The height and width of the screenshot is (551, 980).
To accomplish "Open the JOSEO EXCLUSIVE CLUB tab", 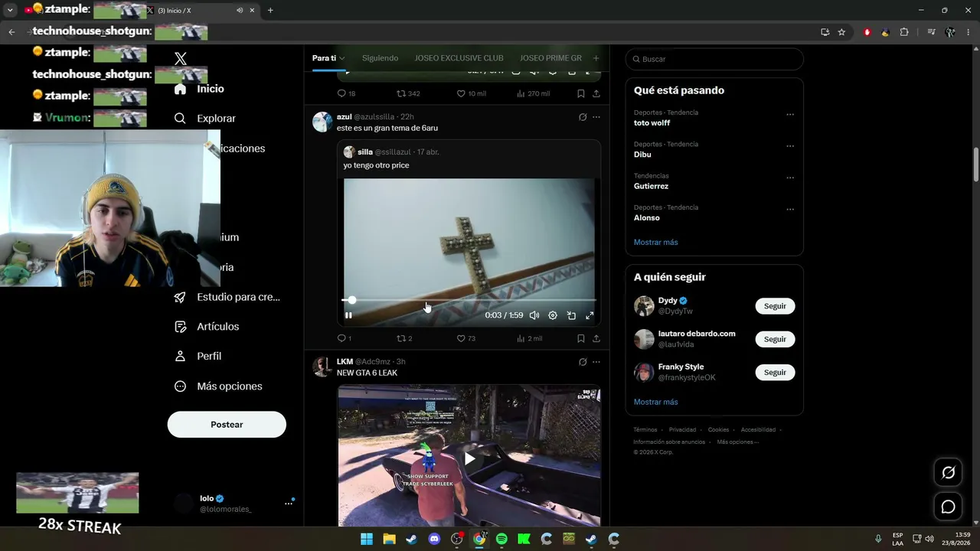I will 459,58.
